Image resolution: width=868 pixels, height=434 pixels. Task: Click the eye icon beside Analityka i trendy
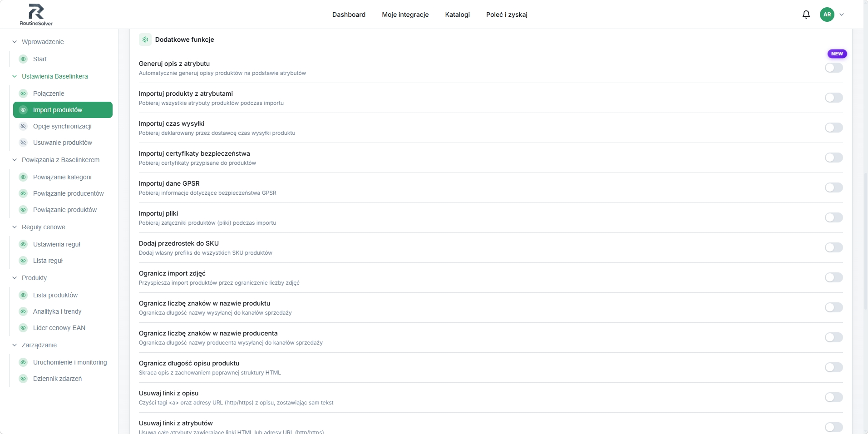[23, 311]
